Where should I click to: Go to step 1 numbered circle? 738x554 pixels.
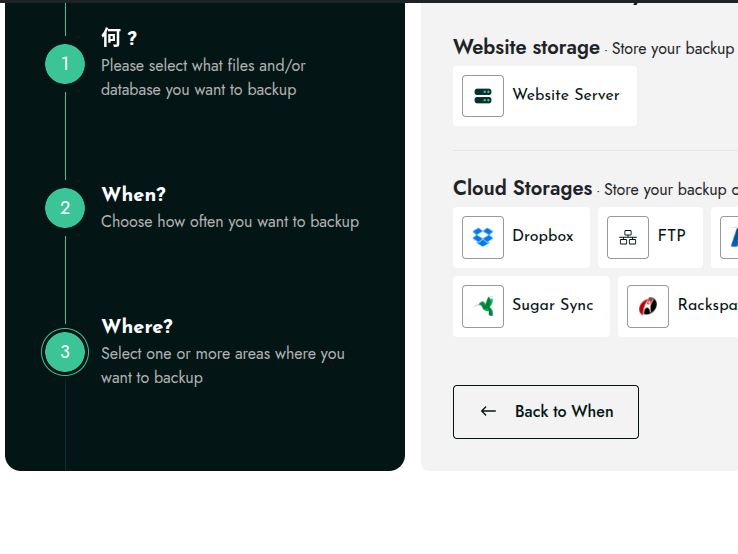pyautogui.click(x=65, y=65)
